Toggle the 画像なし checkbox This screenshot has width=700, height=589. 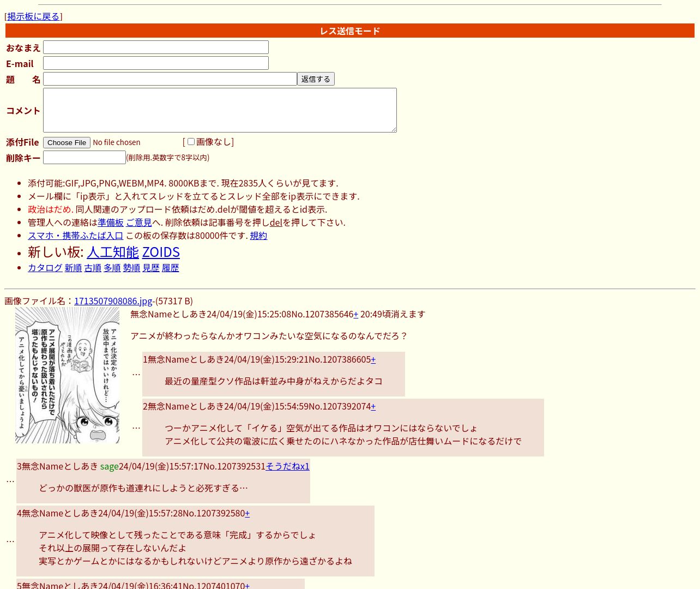[191, 142]
